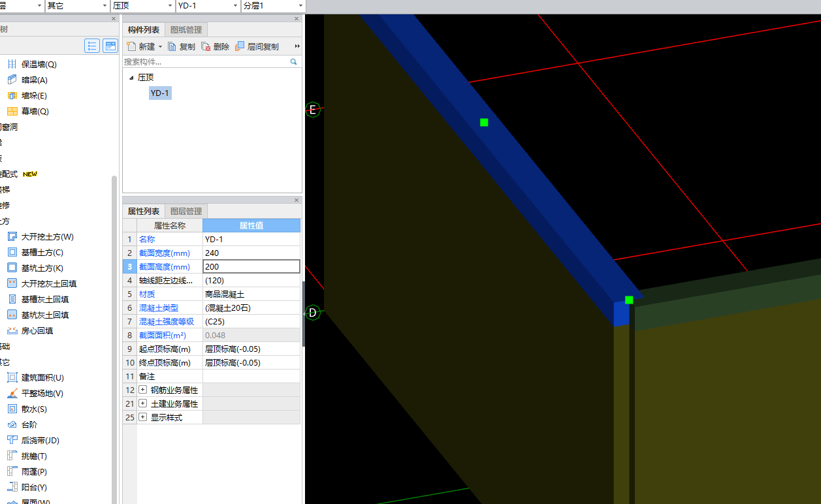Select 大开挖灰土回填 item
Image resolution: width=821 pixels, height=504 pixels.
[49, 284]
